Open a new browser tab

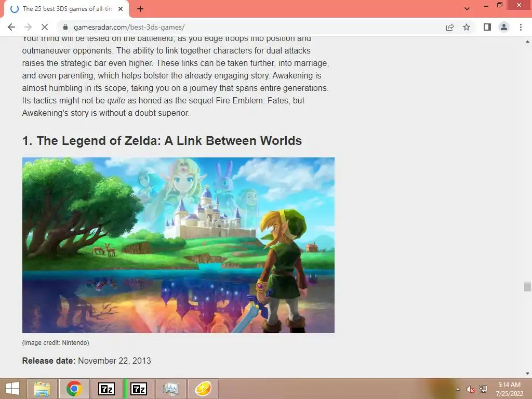click(140, 9)
